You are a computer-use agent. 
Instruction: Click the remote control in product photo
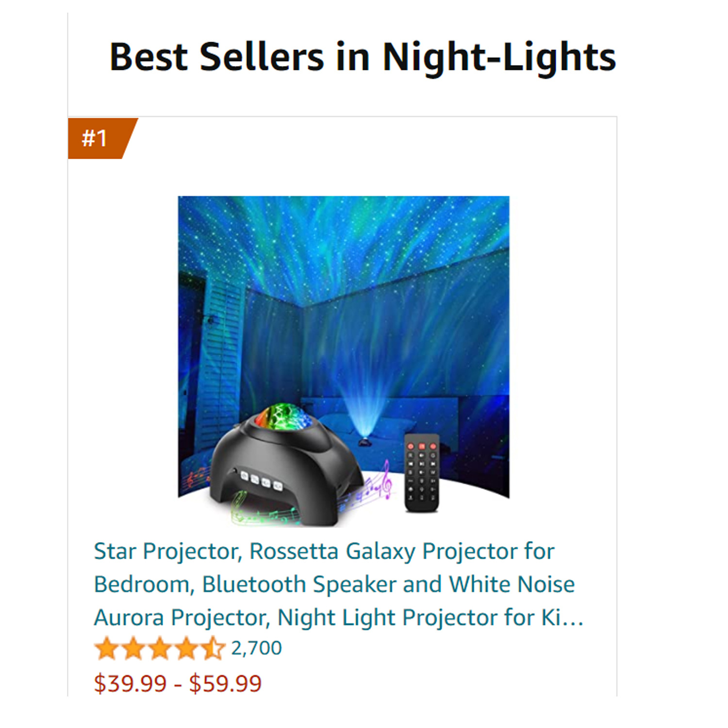click(x=421, y=472)
